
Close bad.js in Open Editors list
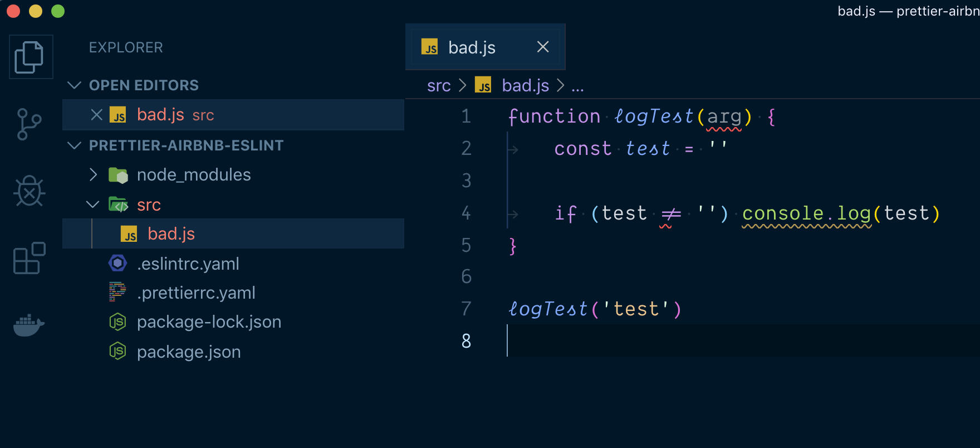pos(96,115)
